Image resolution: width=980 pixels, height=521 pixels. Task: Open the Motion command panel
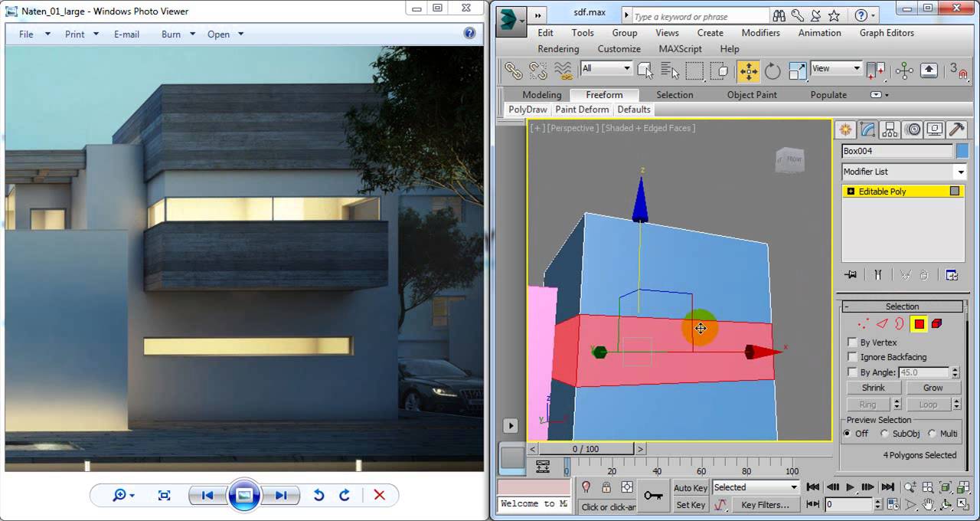pyautogui.click(x=912, y=129)
